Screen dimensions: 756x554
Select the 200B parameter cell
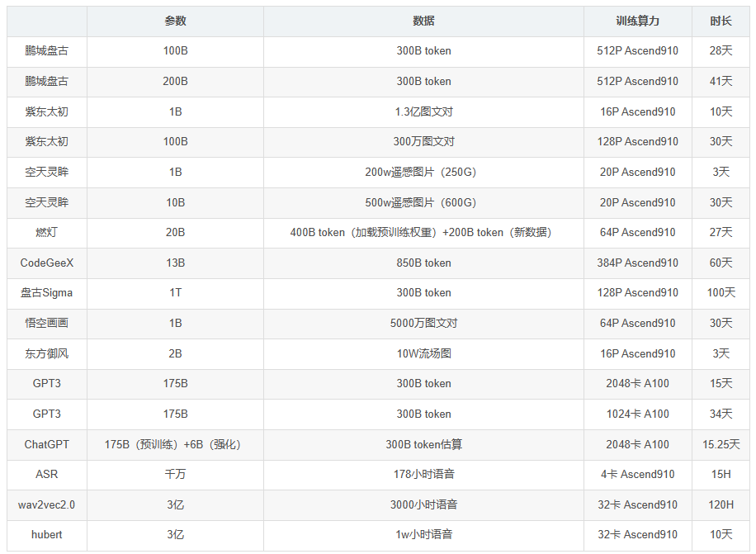click(175, 82)
